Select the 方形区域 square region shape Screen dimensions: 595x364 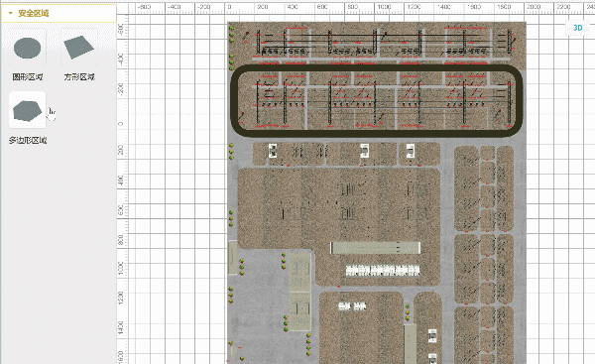coord(78,47)
